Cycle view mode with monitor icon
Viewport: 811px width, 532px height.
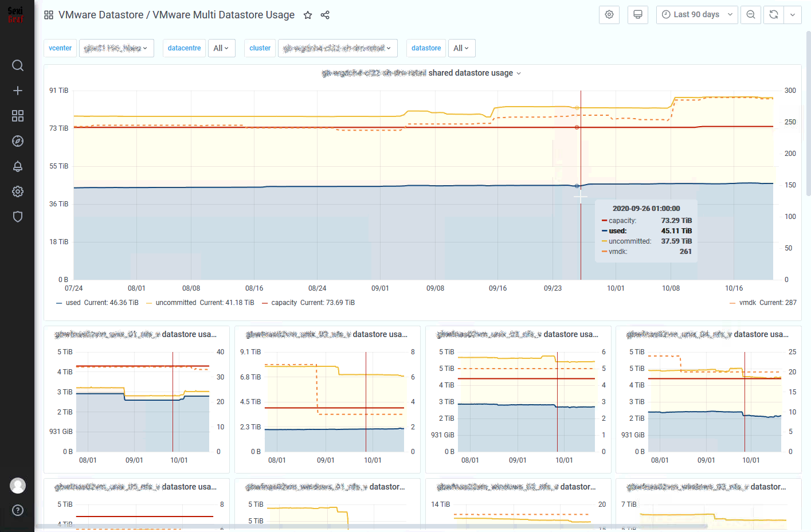(638, 15)
